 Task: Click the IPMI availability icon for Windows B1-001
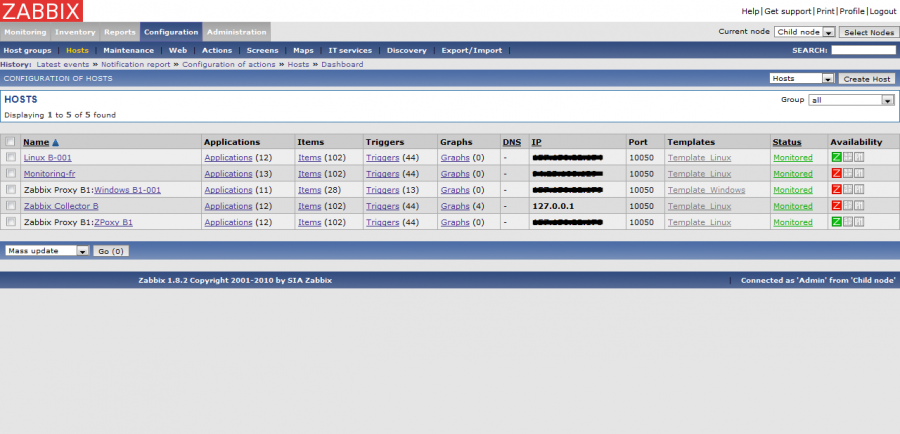point(859,189)
